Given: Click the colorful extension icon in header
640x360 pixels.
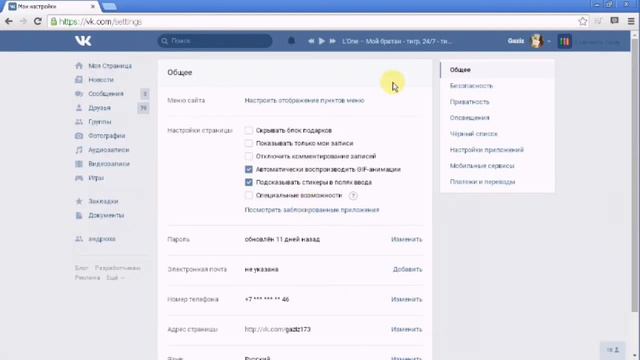Looking at the screenshot, I should coord(564,41).
